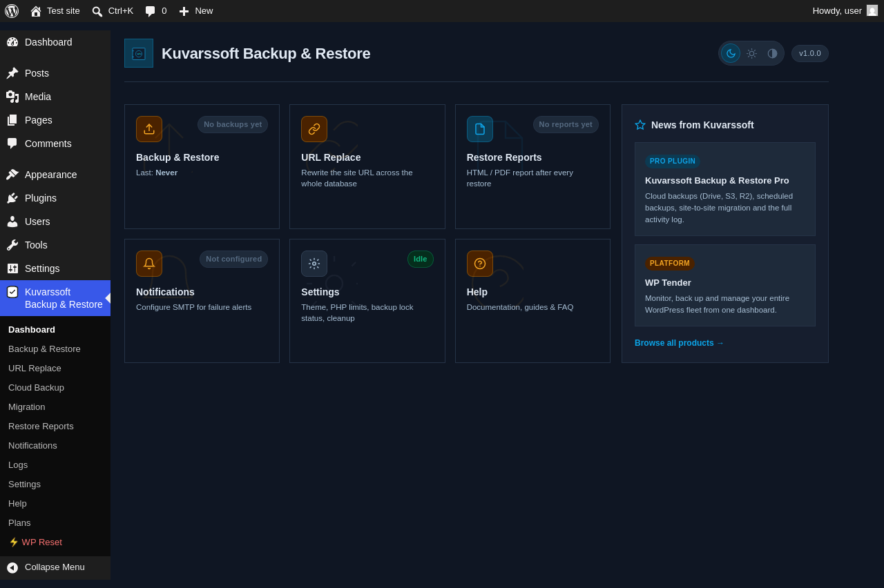Click the PRO PLUGIN label
Image resolution: width=884 pixels, height=588 pixels.
click(673, 161)
